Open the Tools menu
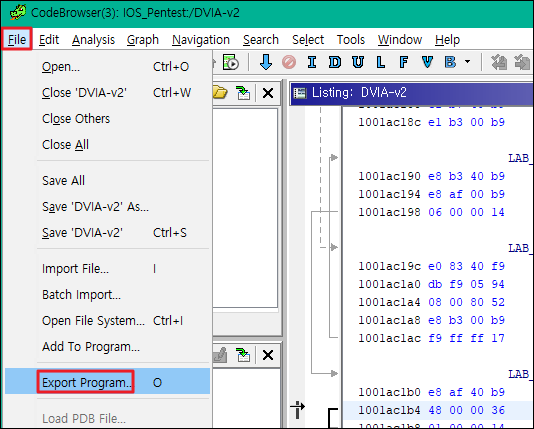This screenshot has width=534, height=429. click(x=351, y=39)
